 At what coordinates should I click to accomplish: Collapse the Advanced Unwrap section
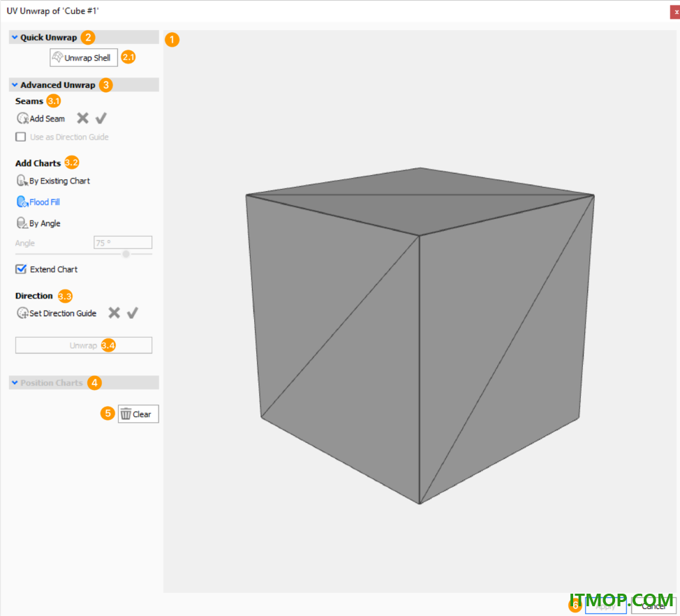15,85
